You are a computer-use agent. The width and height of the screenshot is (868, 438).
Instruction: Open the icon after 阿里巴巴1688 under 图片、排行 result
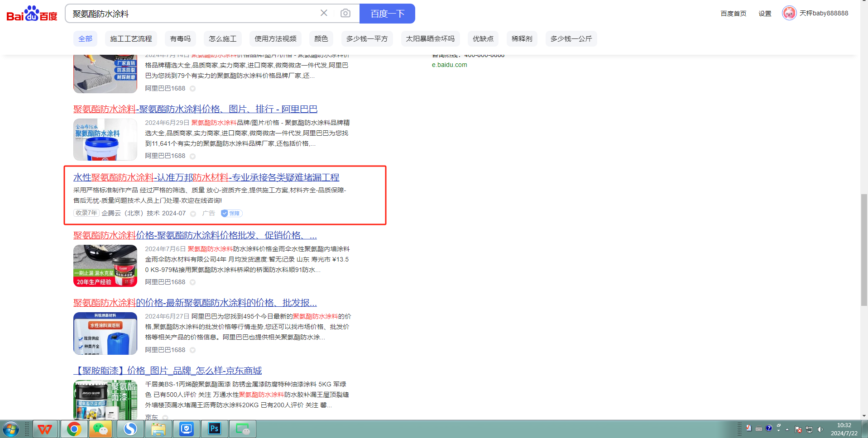click(192, 156)
